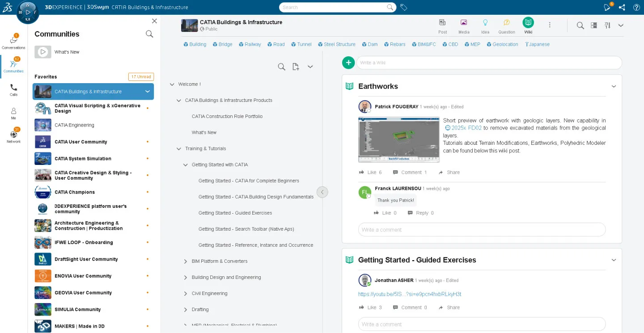This screenshot has width=644, height=333.
Task: Open the Earthworks preview thumbnail
Action: click(399, 139)
